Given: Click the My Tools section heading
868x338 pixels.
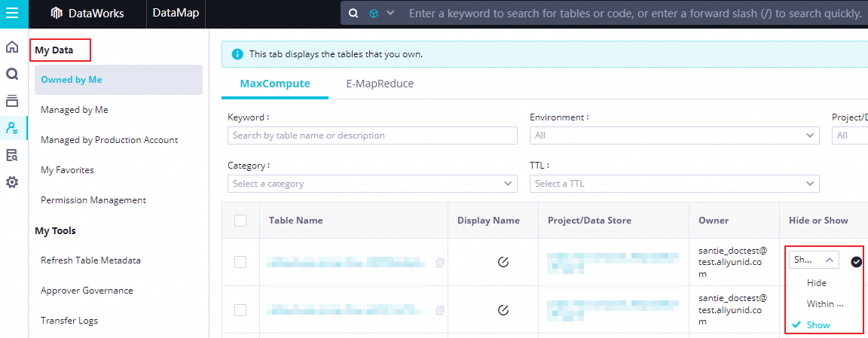Looking at the screenshot, I should pyautogui.click(x=55, y=230).
